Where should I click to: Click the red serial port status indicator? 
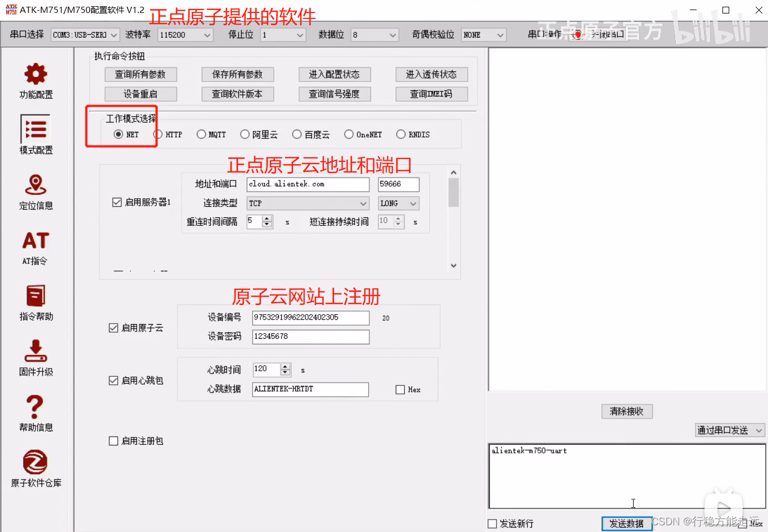pyautogui.click(x=577, y=35)
